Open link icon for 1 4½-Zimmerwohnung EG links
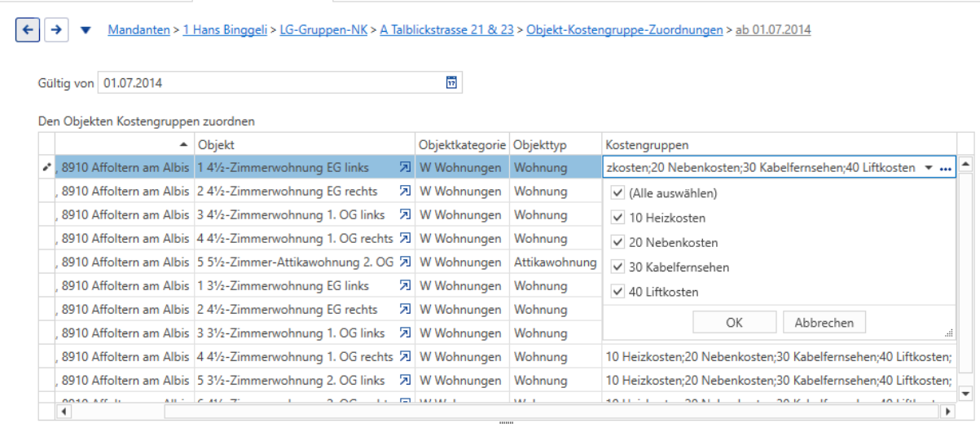 coord(405,168)
